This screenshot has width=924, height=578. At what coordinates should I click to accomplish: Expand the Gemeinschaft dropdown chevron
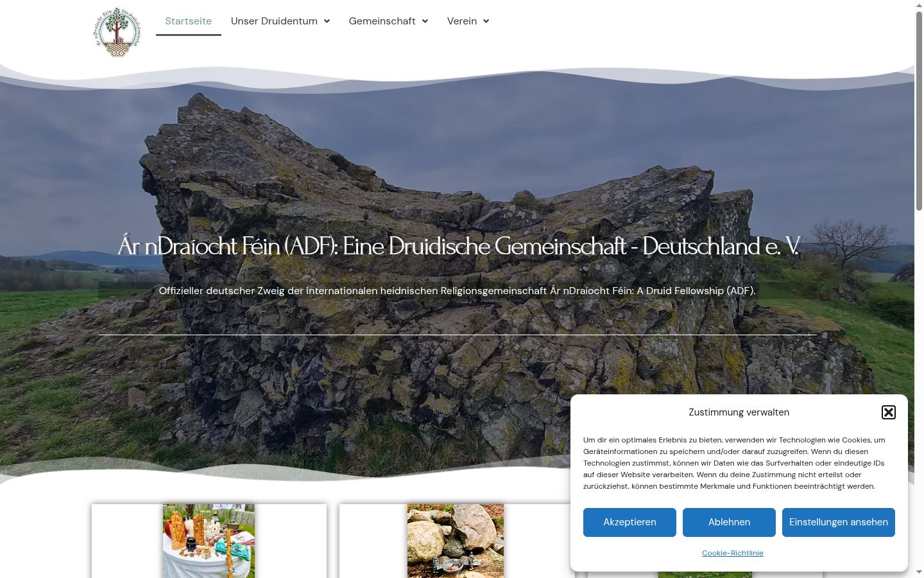point(425,21)
